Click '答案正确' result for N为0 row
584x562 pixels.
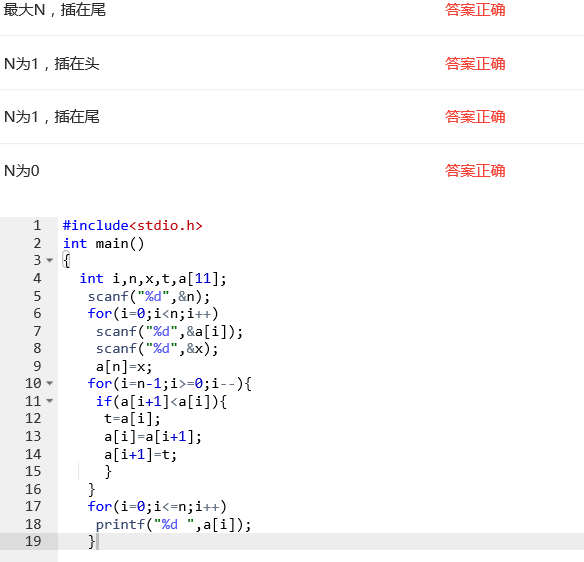pos(475,171)
